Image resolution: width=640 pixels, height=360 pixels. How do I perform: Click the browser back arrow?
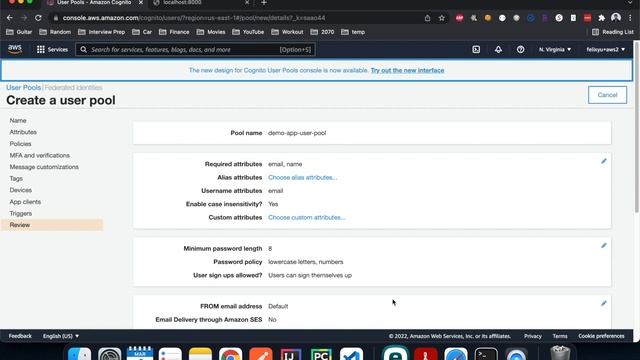(x=10, y=18)
